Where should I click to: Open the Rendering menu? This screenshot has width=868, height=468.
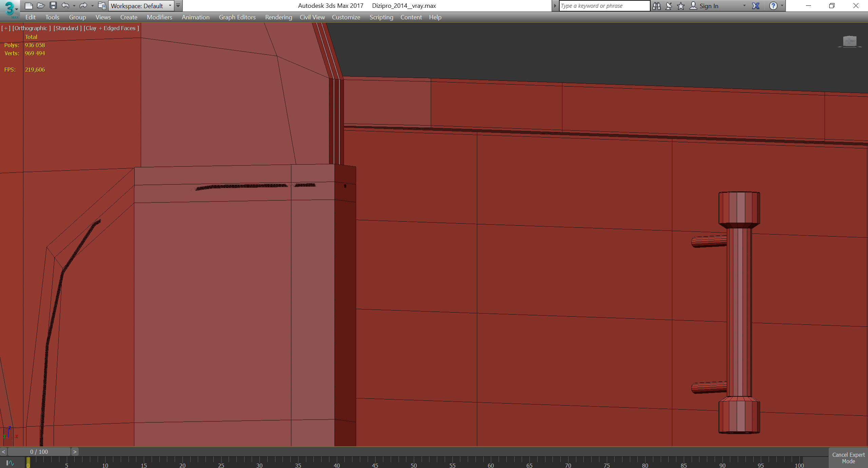click(x=278, y=17)
